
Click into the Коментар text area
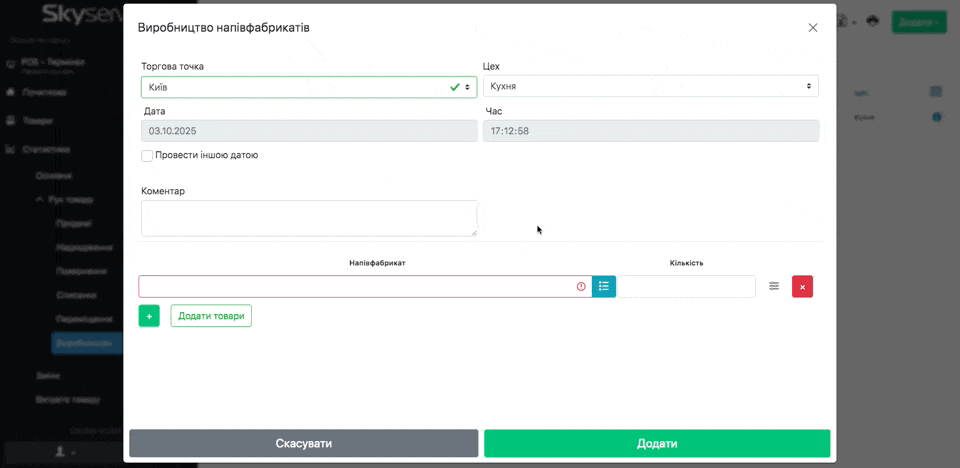pos(308,218)
